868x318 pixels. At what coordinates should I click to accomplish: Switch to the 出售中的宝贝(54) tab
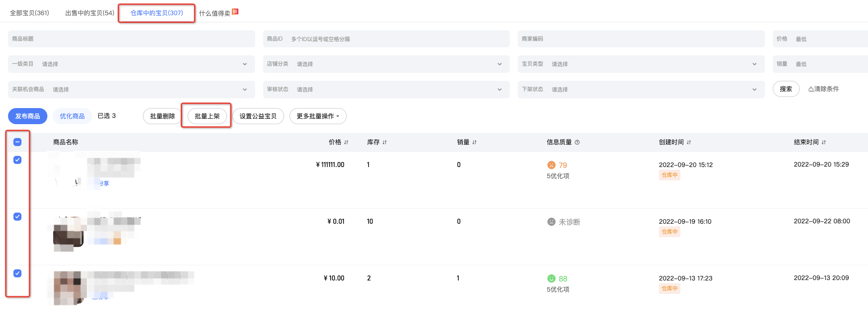(x=90, y=13)
